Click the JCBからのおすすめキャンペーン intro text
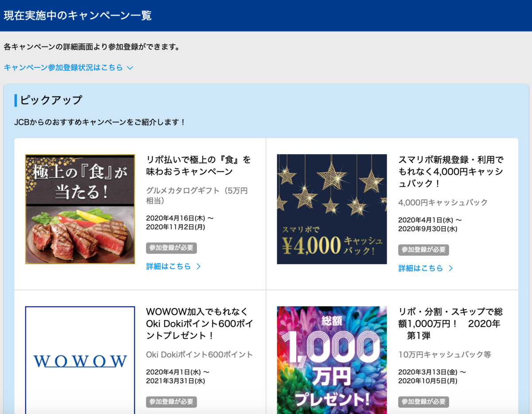Viewport: 532px width, 414px height. coord(100,122)
